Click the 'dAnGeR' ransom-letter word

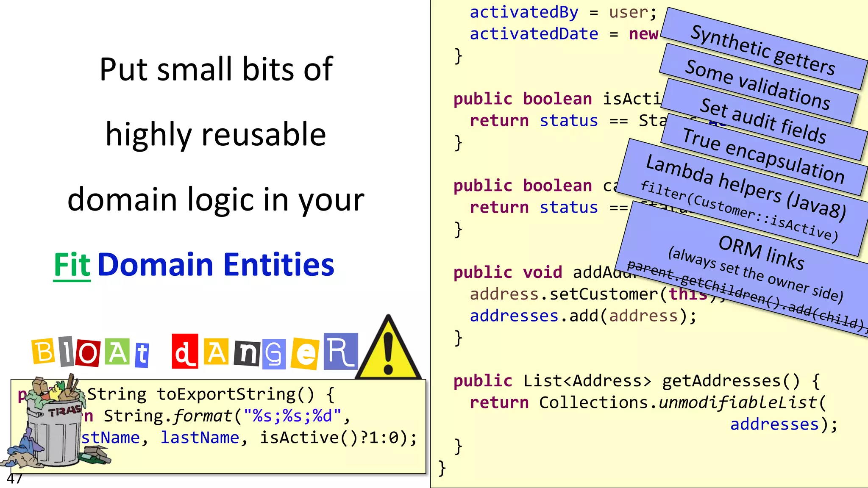(265, 351)
